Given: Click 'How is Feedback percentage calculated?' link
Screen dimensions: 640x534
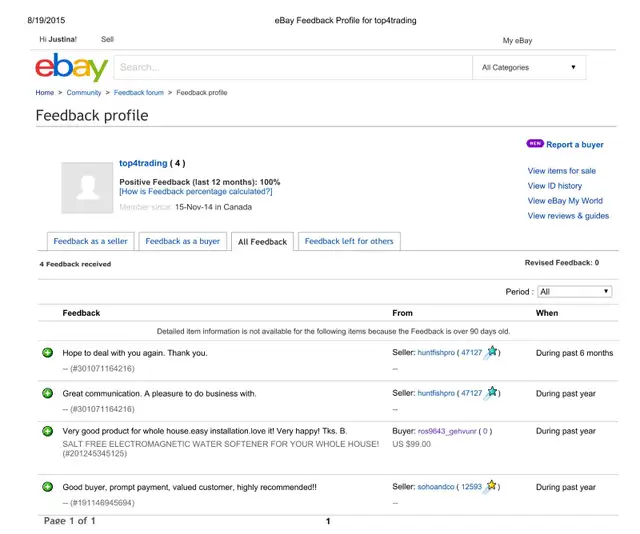Looking at the screenshot, I should point(195,192).
